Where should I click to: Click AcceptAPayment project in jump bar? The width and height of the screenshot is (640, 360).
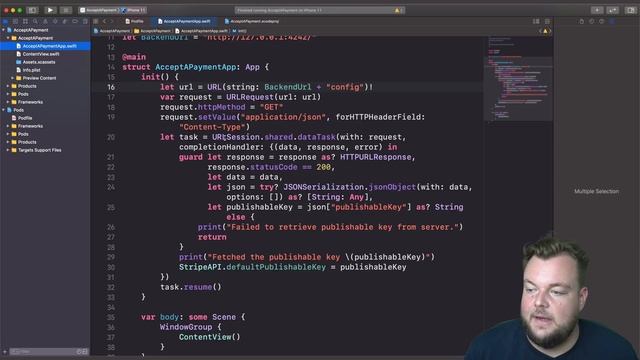pyautogui.click(x=112, y=31)
